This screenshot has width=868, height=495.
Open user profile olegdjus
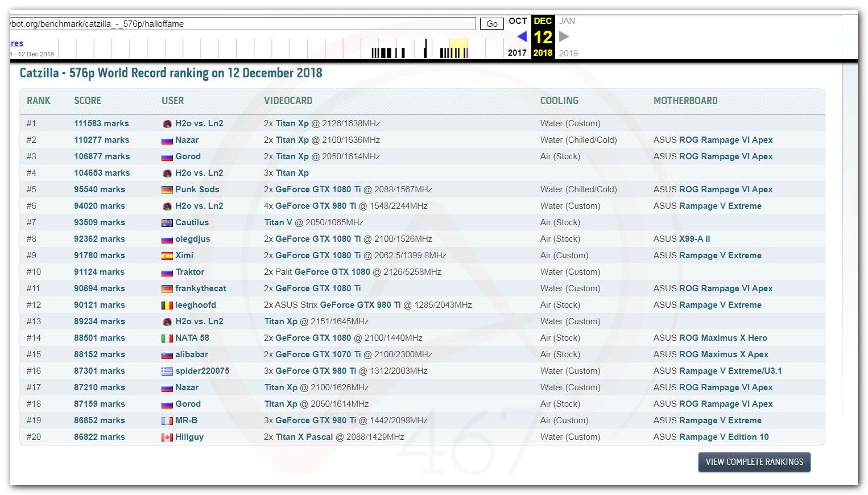(x=192, y=239)
